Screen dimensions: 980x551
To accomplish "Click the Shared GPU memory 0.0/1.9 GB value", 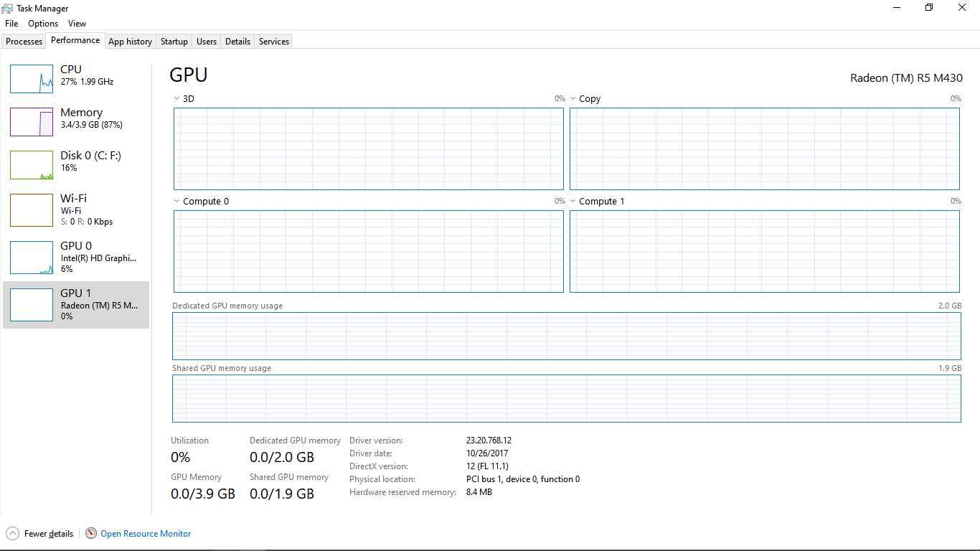I will click(x=282, y=494).
